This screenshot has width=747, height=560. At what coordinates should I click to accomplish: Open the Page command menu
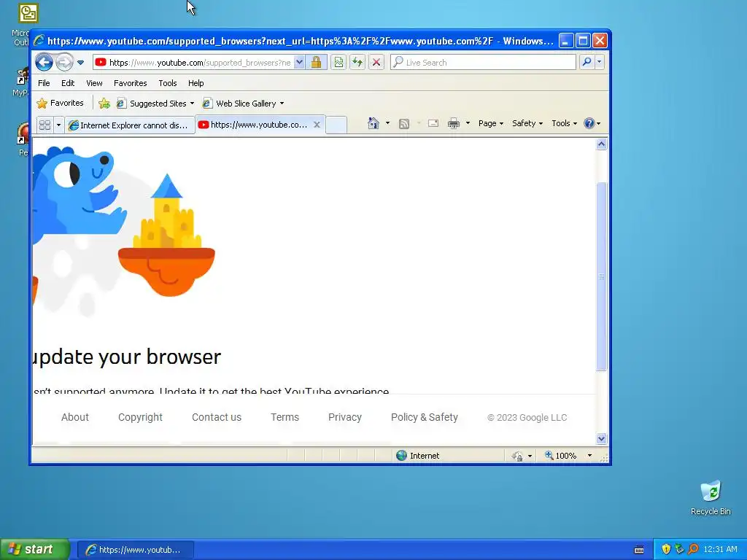491,123
